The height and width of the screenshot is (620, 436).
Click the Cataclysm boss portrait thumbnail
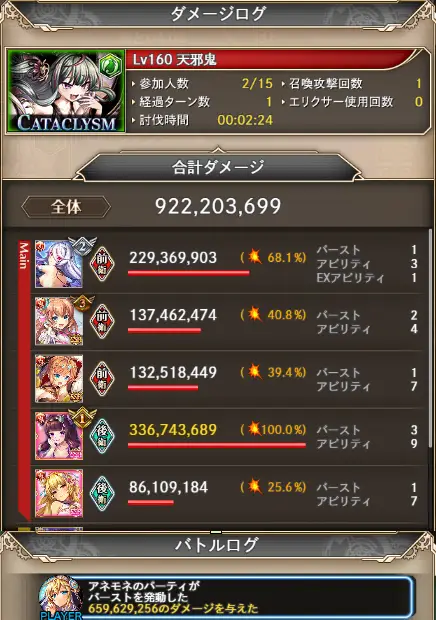tap(66, 91)
